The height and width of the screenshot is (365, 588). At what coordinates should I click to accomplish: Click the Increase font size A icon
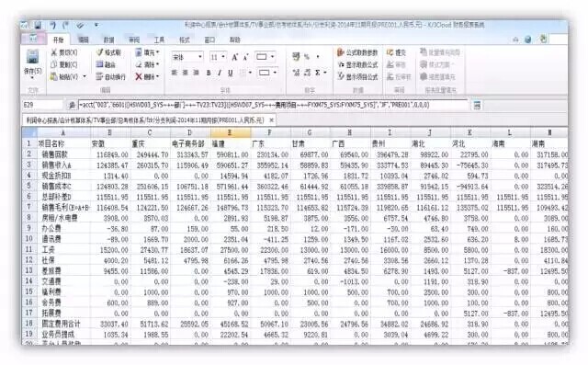click(235, 57)
